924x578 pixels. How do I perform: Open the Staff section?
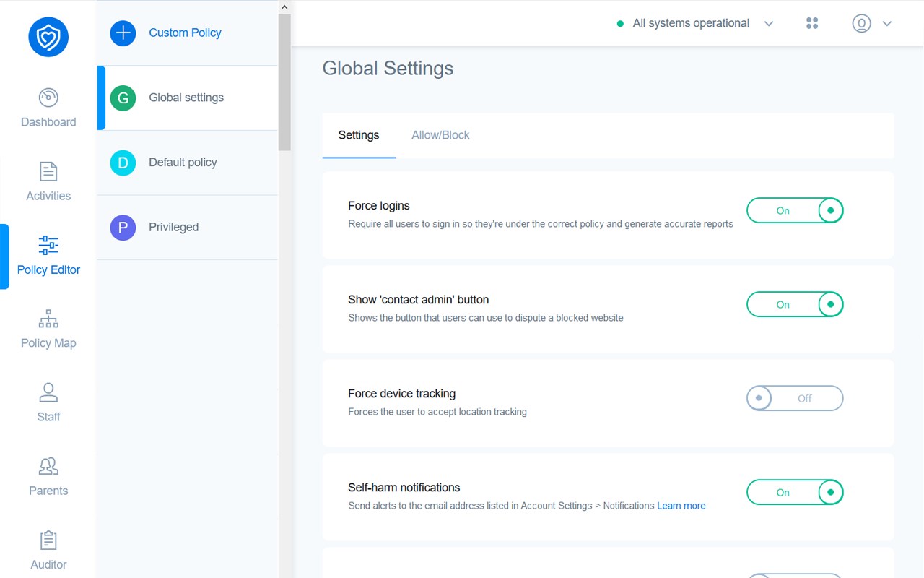tap(48, 401)
